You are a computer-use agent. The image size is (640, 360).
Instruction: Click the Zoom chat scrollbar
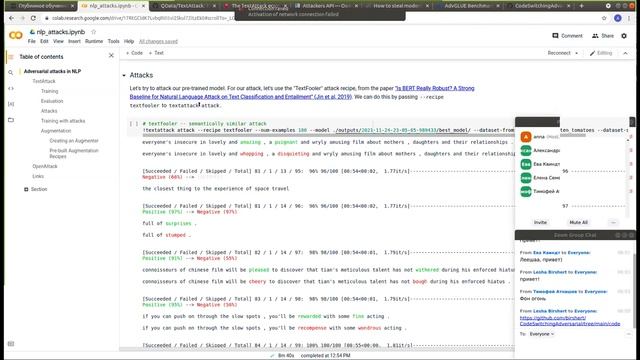coord(633,290)
